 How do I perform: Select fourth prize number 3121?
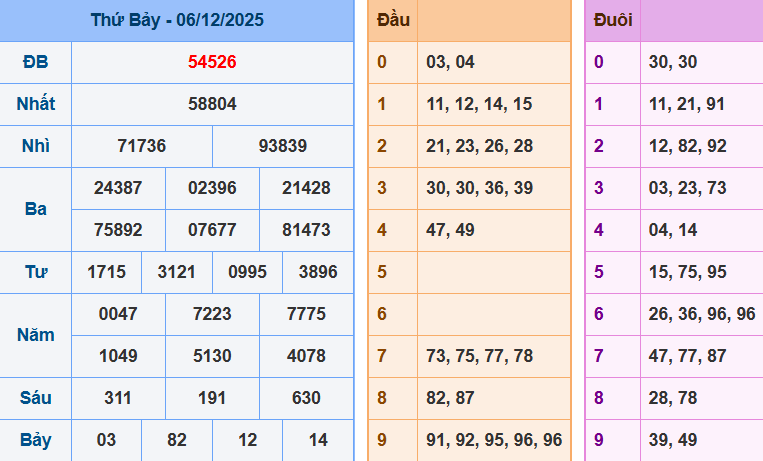click(177, 272)
